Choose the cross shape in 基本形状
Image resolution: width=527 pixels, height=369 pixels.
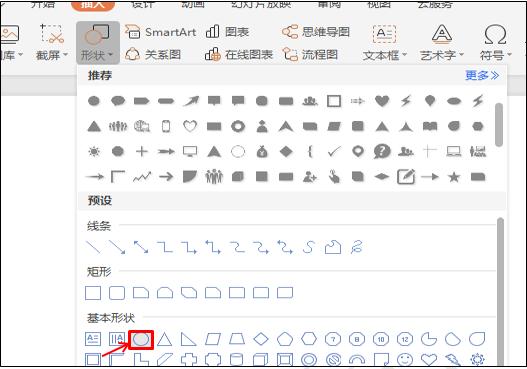click(x=189, y=360)
